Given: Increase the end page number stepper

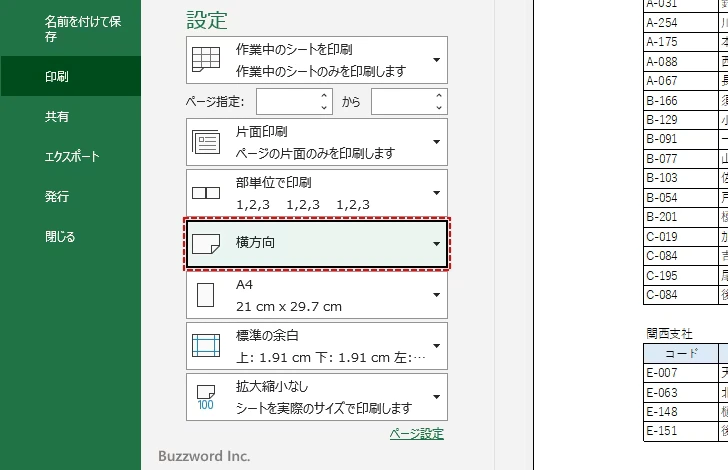Looking at the screenshot, I should point(439,95).
